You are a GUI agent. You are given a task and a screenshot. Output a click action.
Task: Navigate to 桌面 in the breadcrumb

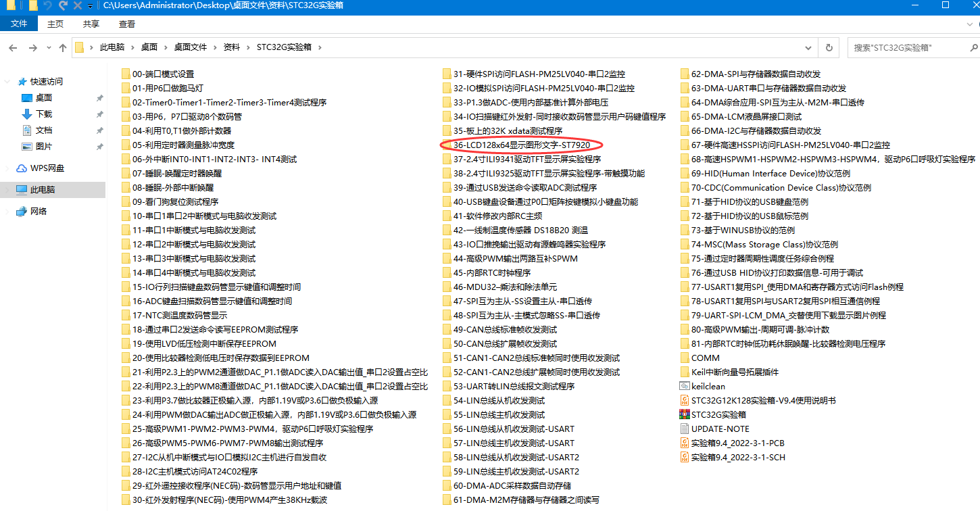(x=149, y=47)
